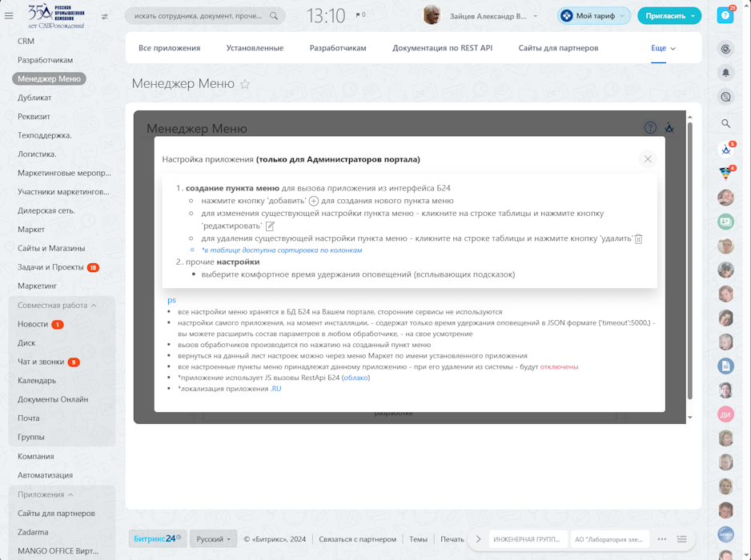Switch to Все приложения tab
The width and height of the screenshot is (751, 560).
(169, 48)
